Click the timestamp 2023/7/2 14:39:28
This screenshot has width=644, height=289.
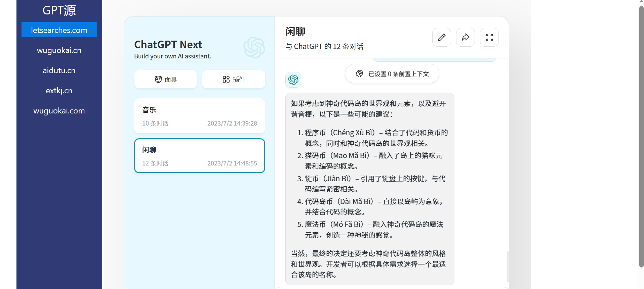[232, 123]
